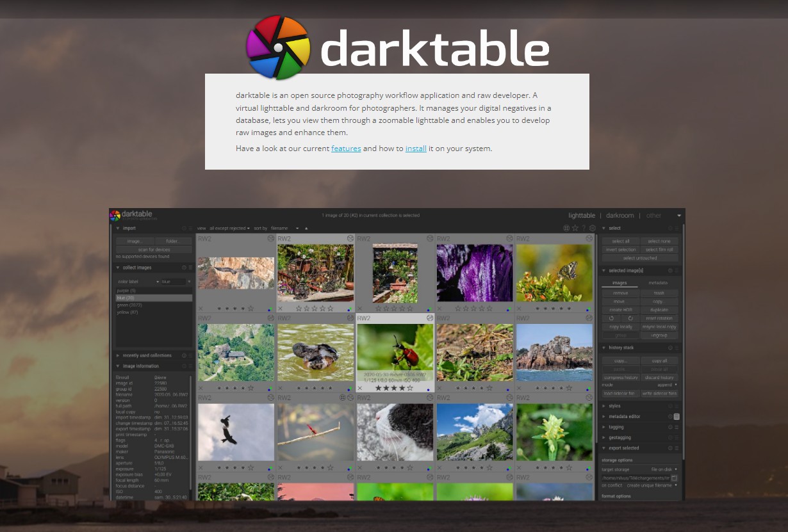Image resolution: width=788 pixels, height=532 pixels.
Task: Click the export path input field
Action: point(636,478)
